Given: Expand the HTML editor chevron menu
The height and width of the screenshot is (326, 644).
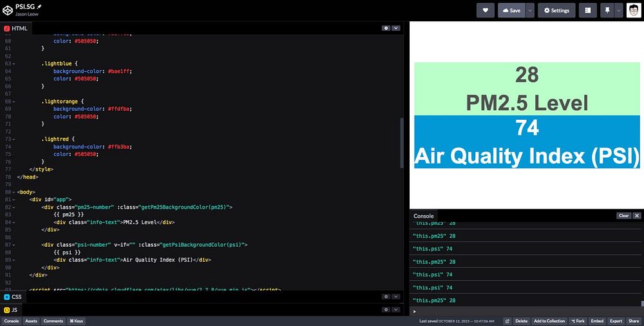Looking at the screenshot, I should coord(395,28).
